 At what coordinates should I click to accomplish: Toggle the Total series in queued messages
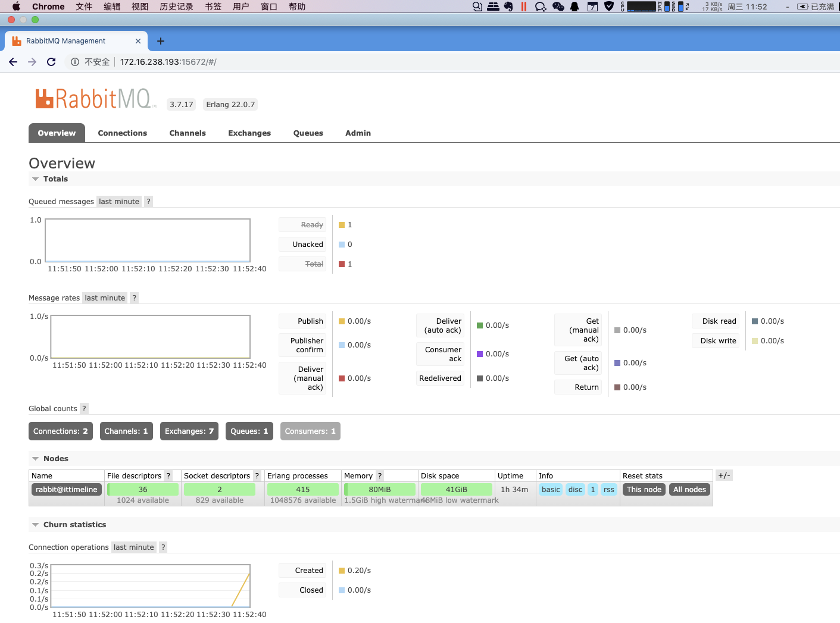click(302, 264)
